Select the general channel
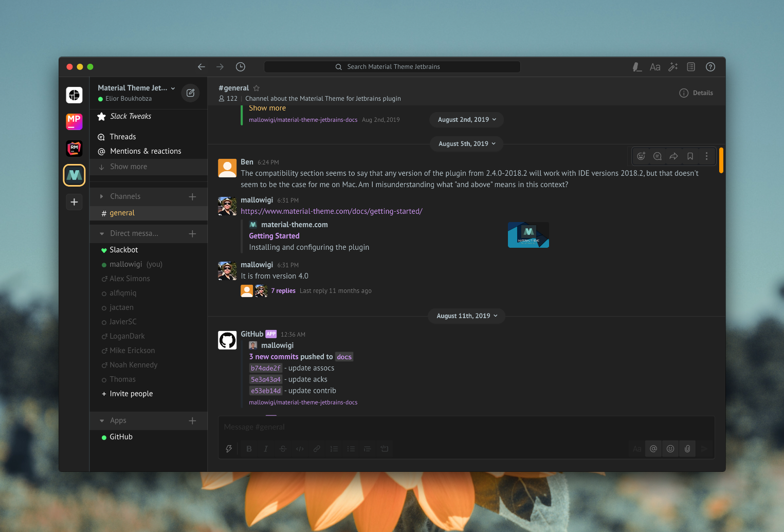784x532 pixels. pos(149,213)
